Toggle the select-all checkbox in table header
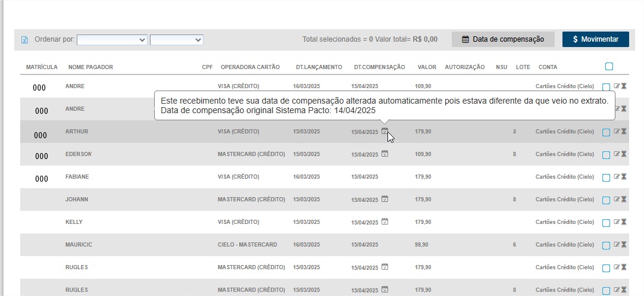 [609, 67]
